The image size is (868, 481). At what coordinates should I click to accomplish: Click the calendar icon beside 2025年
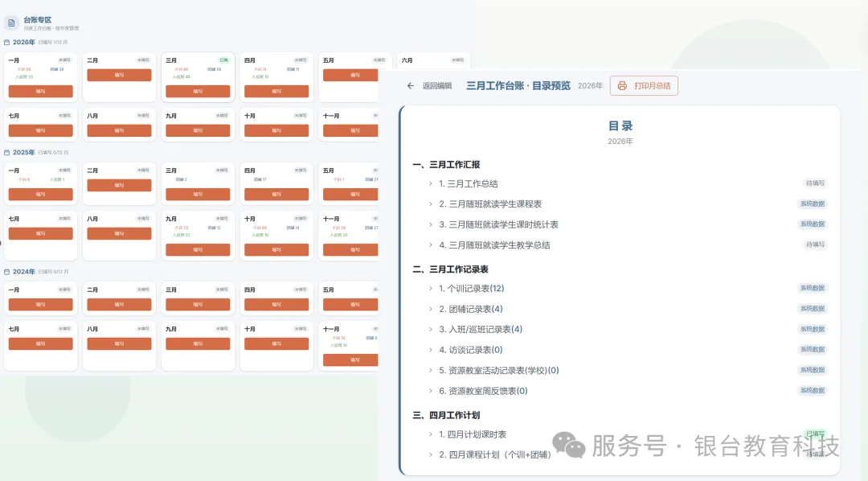6,152
